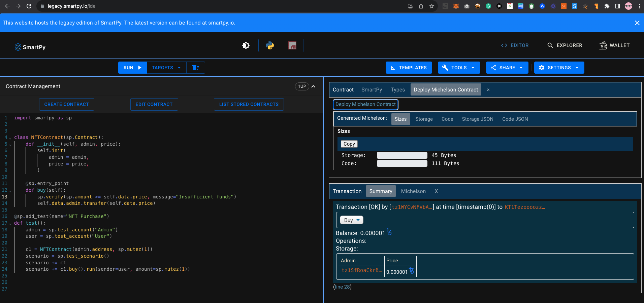
Task: Fold the test function at line 17
Action: [10, 224]
